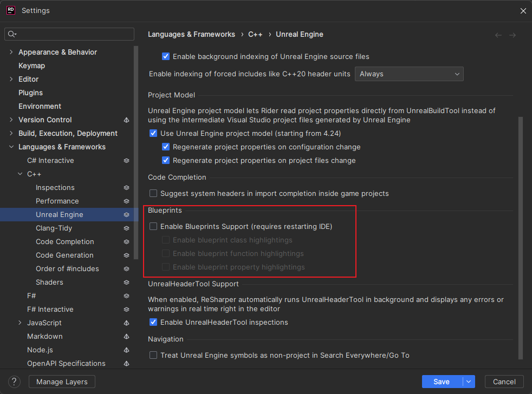Expand Appearance & Behavior section

pyautogui.click(x=11, y=52)
